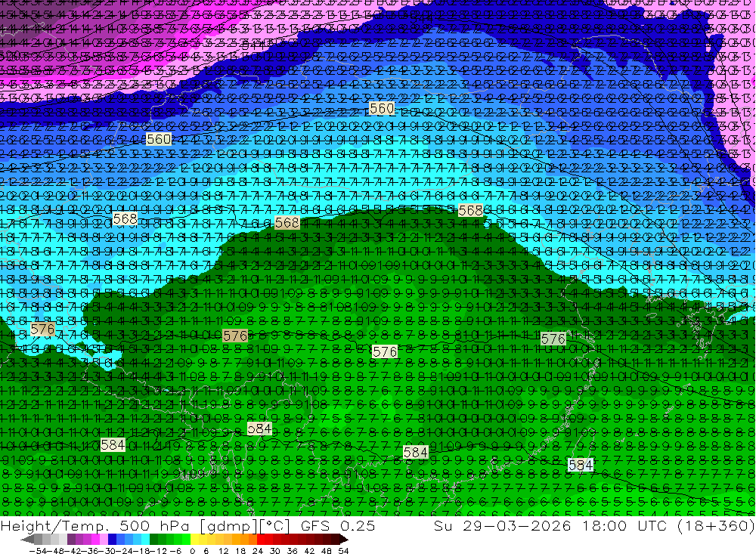
Task: Click the positive '54' legend value
Action: point(343,551)
